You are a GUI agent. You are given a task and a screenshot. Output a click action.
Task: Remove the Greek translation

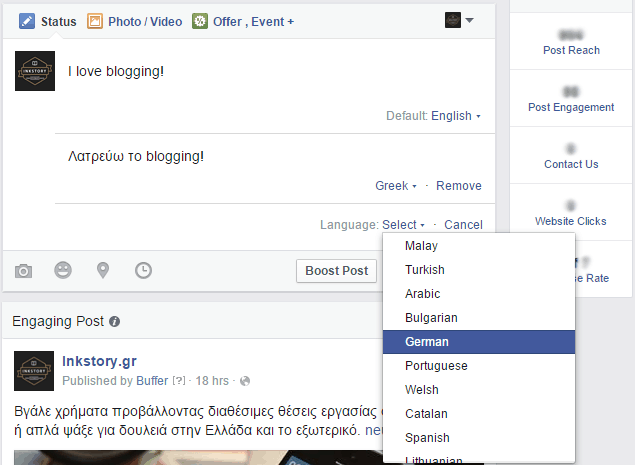[459, 186]
